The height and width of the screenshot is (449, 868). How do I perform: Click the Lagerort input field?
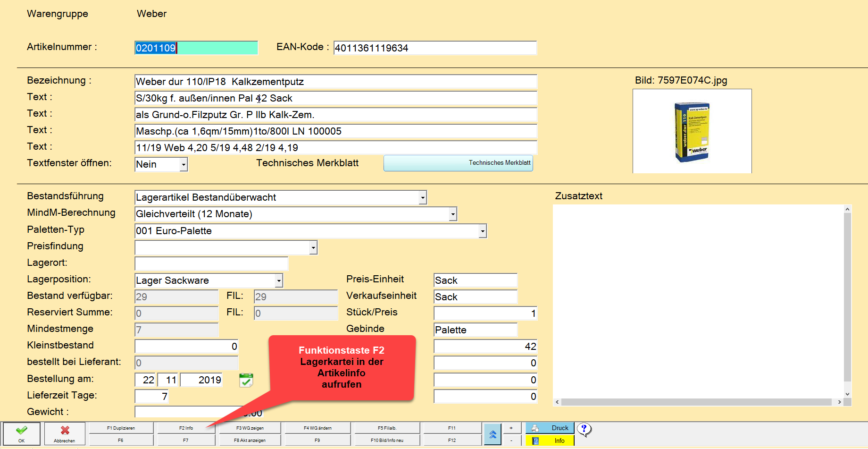(x=211, y=263)
